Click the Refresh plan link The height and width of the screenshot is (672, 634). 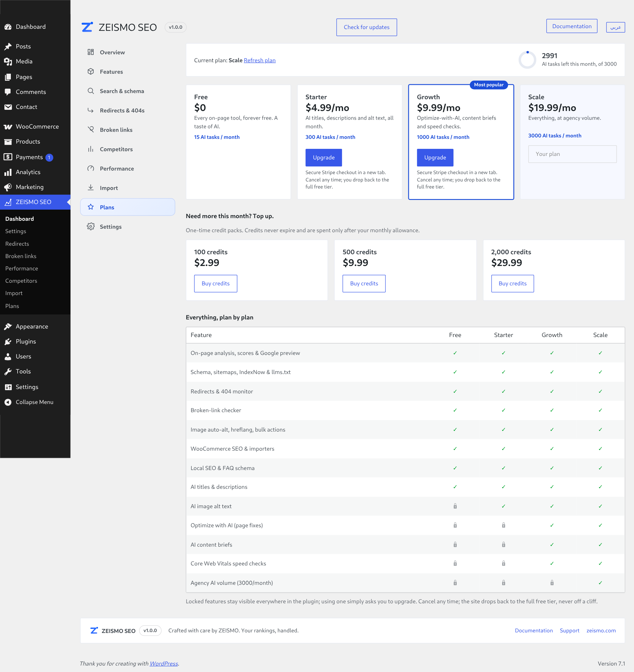pyautogui.click(x=259, y=60)
